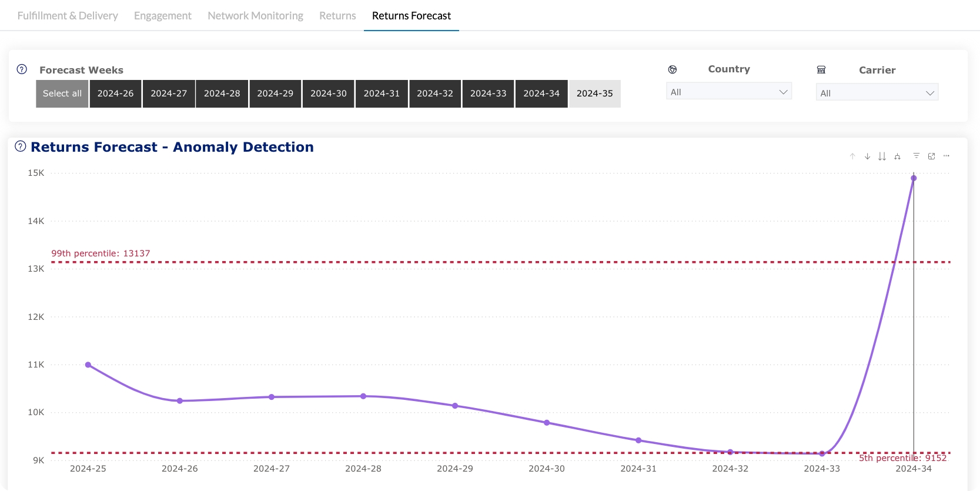This screenshot has height=491, width=980.
Task: Click the drill up arrow icon
Action: pyautogui.click(x=852, y=156)
